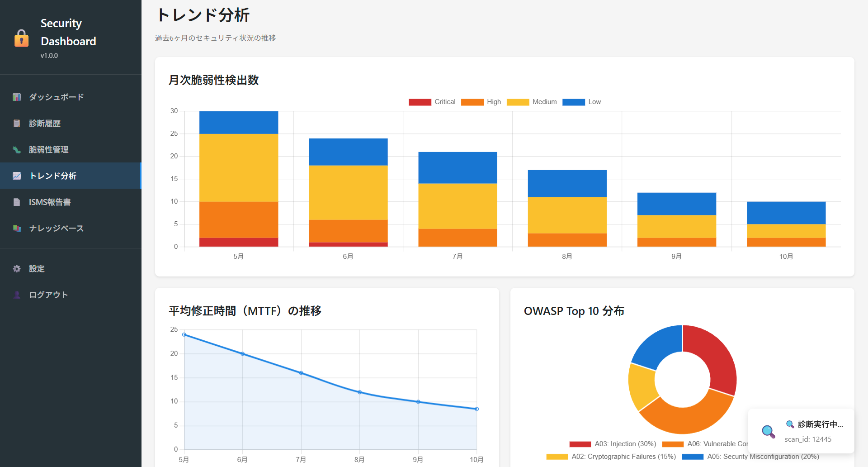Toggle High series in bar chart legend
The height and width of the screenshot is (467, 868).
[481, 102]
